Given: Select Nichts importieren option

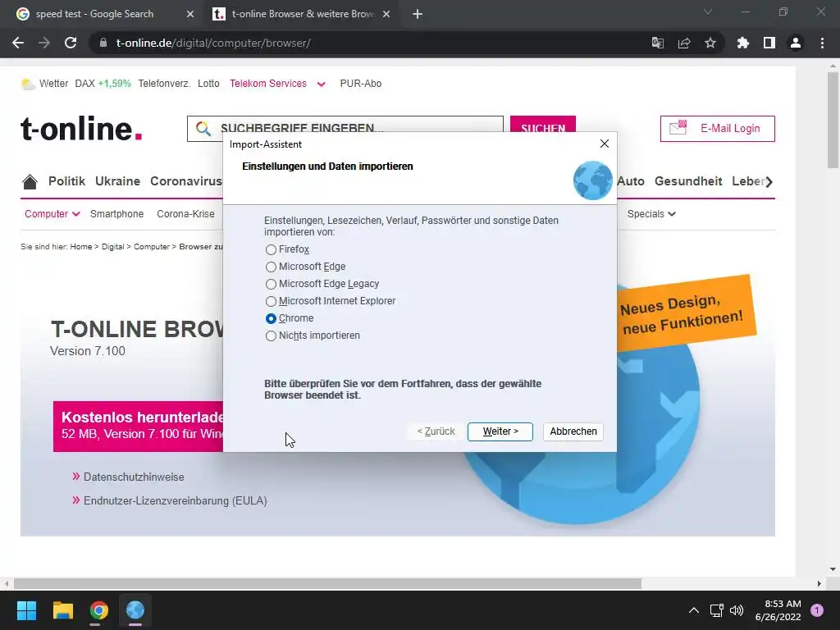Looking at the screenshot, I should click(x=313, y=336).
